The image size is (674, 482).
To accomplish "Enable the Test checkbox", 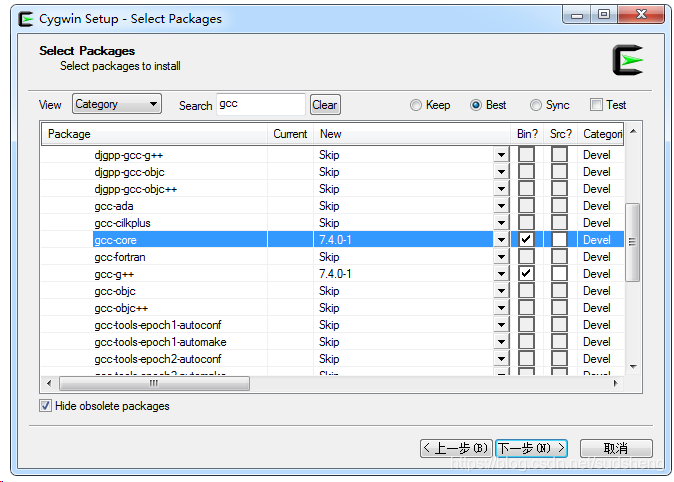I will [x=596, y=104].
